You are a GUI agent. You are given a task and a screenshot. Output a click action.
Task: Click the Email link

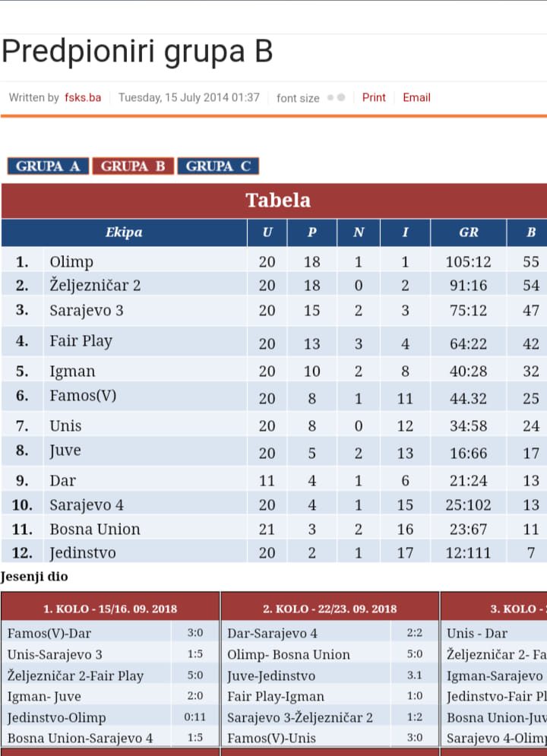(416, 97)
